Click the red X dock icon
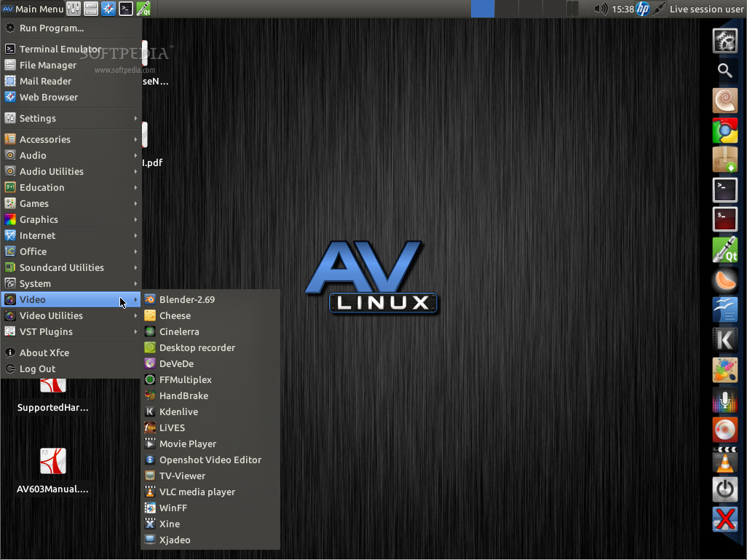The image size is (747, 560). point(725,519)
